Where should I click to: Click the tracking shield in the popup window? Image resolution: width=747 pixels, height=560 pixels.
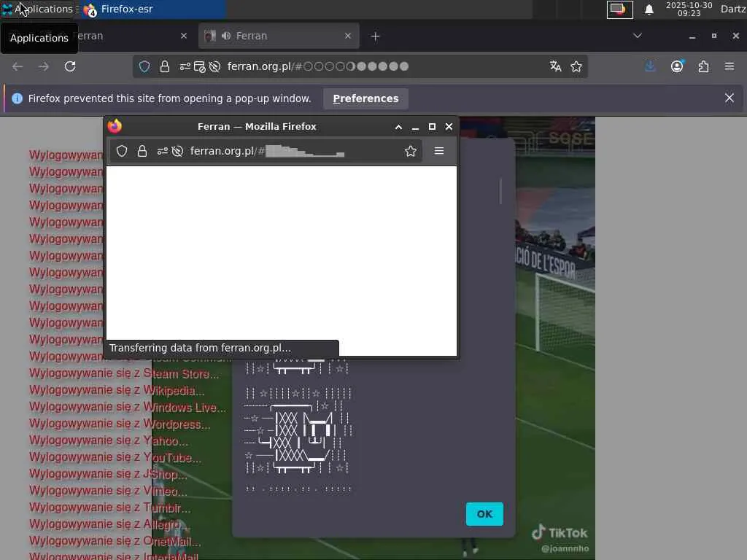122,152
